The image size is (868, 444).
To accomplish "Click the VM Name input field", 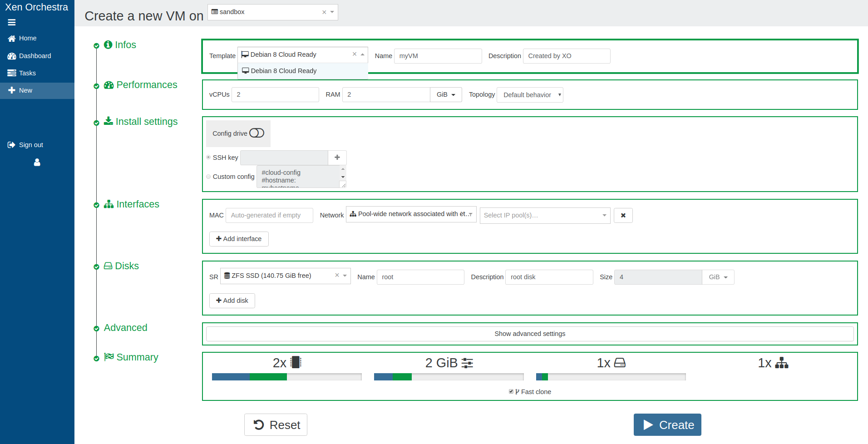I will pos(438,56).
